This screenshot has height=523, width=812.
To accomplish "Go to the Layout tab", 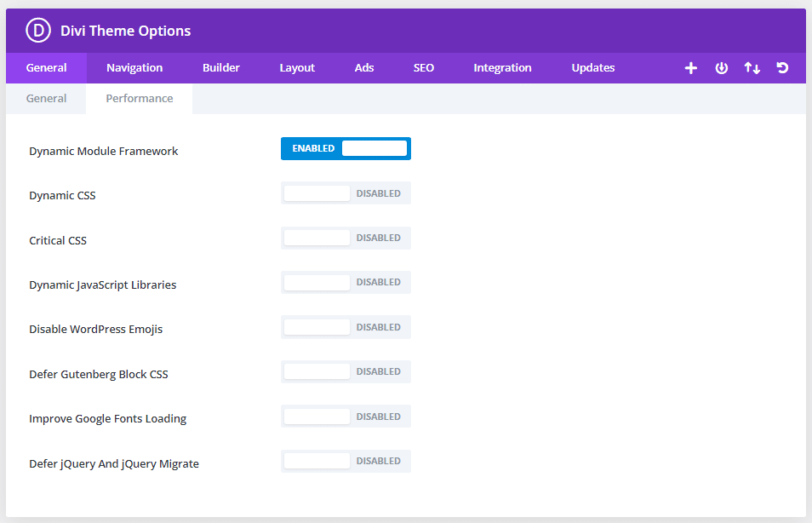I will (297, 68).
